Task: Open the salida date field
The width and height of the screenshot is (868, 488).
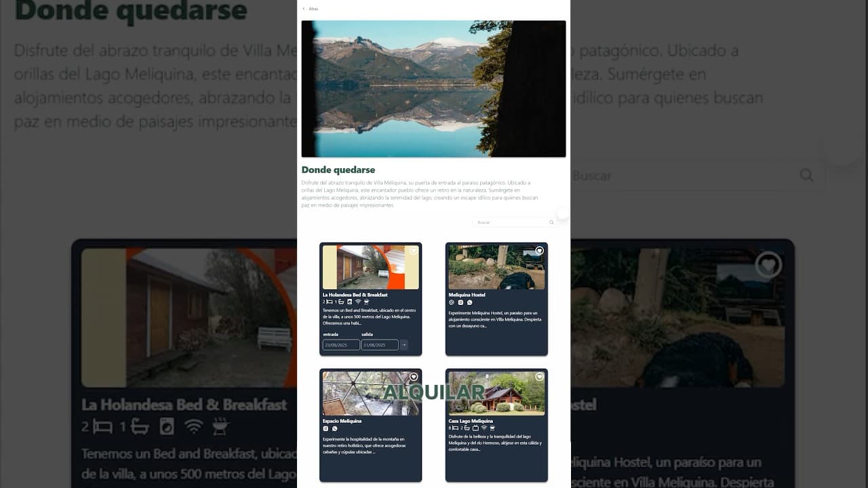Action: pos(380,345)
